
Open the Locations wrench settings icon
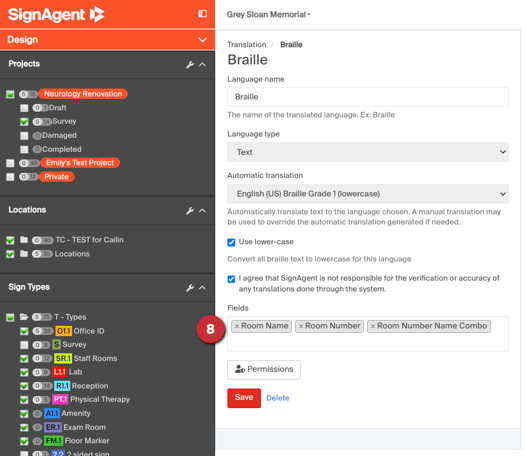(190, 210)
